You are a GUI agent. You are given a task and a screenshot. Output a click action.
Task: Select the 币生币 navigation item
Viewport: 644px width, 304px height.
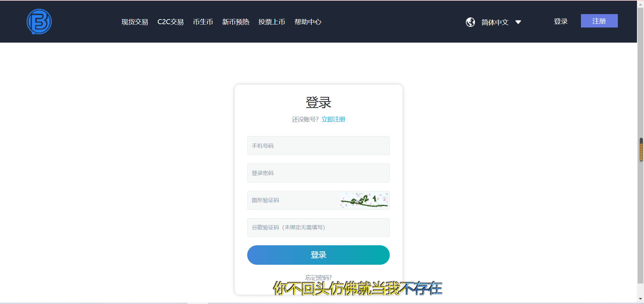pos(203,22)
